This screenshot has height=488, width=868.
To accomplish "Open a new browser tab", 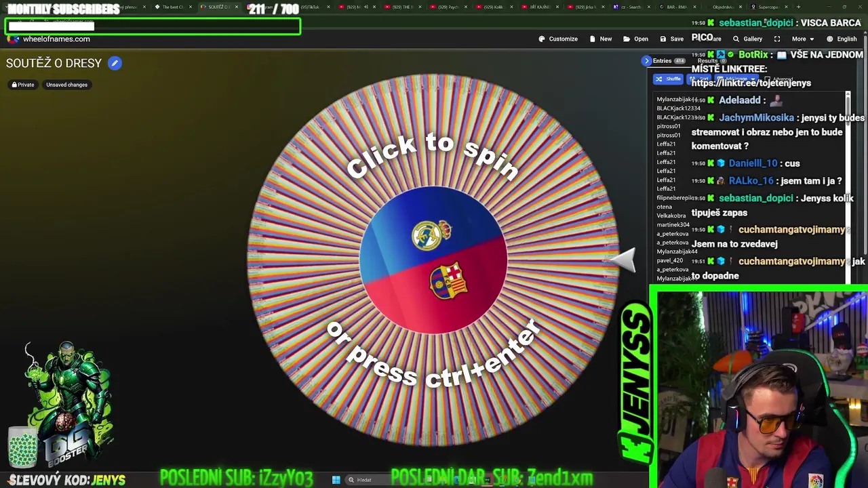I will [799, 7].
